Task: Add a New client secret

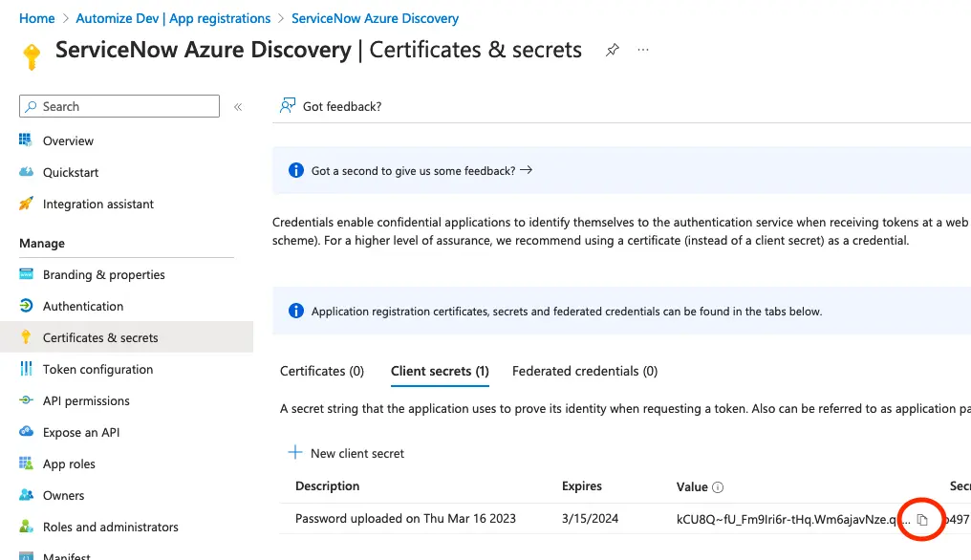Action: [346, 453]
